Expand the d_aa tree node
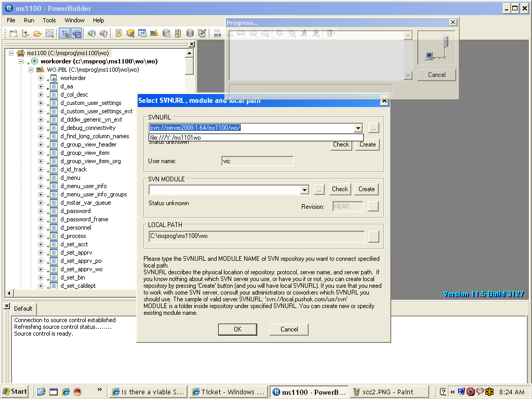This screenshot has height=399, width=532. pyautogui.click(x=41, y=86)
